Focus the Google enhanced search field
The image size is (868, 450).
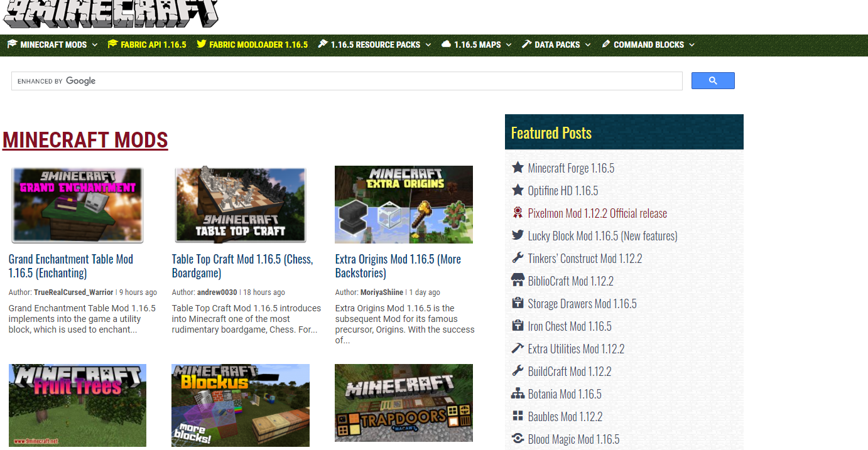347,81
